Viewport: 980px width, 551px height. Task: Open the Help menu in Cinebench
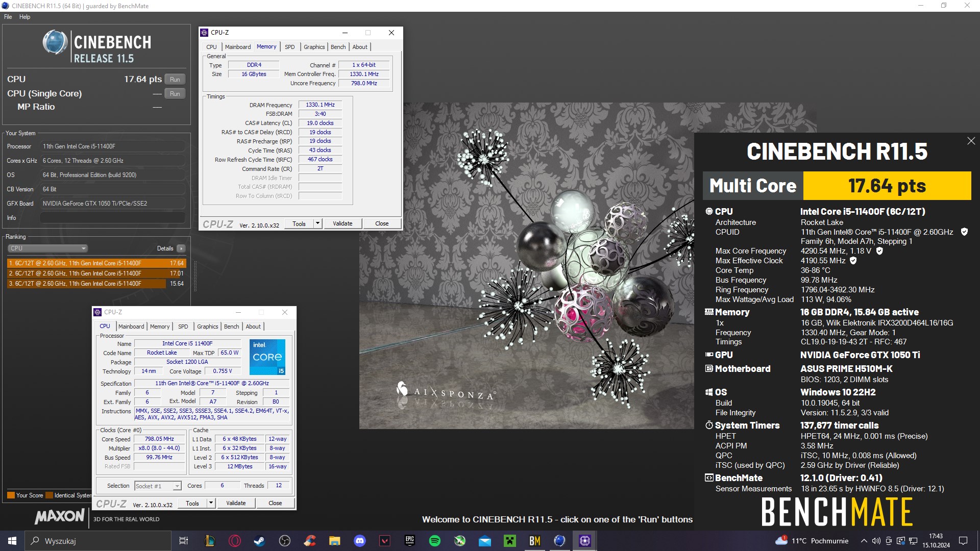tap(25, 17)
